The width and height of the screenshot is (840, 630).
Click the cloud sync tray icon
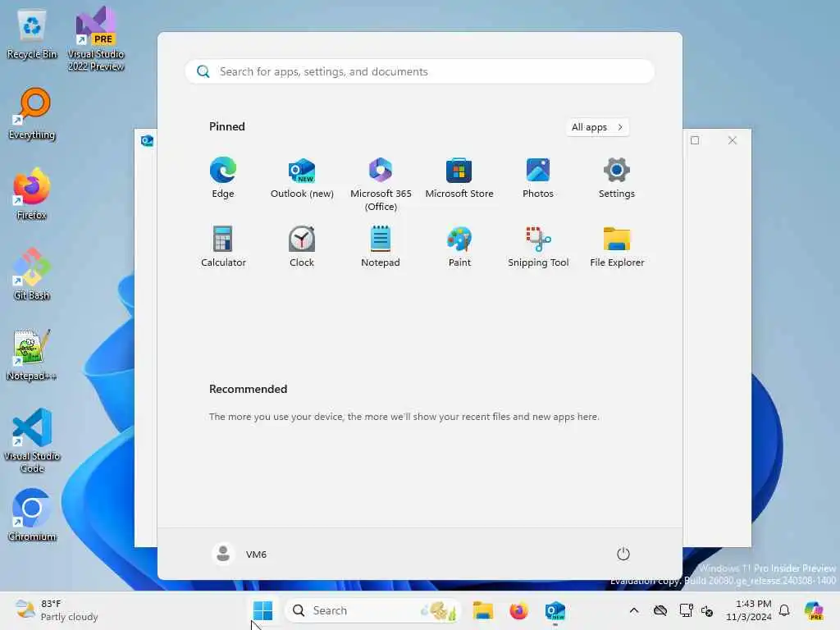pyautogui.click(x=660, y=610)
